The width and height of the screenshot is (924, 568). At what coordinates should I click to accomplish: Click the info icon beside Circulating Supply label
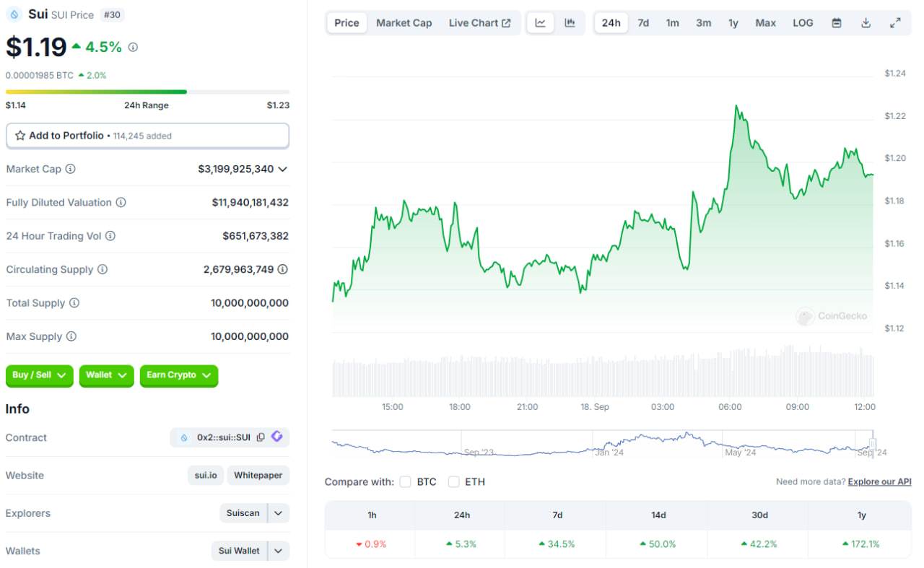103,269
